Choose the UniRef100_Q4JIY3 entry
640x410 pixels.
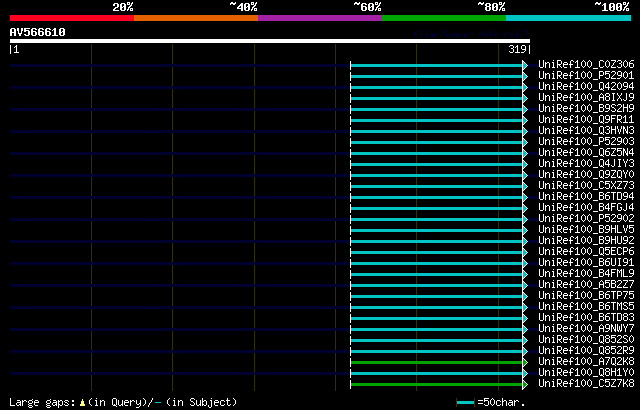pyautogui.click(x=586, y=164)
